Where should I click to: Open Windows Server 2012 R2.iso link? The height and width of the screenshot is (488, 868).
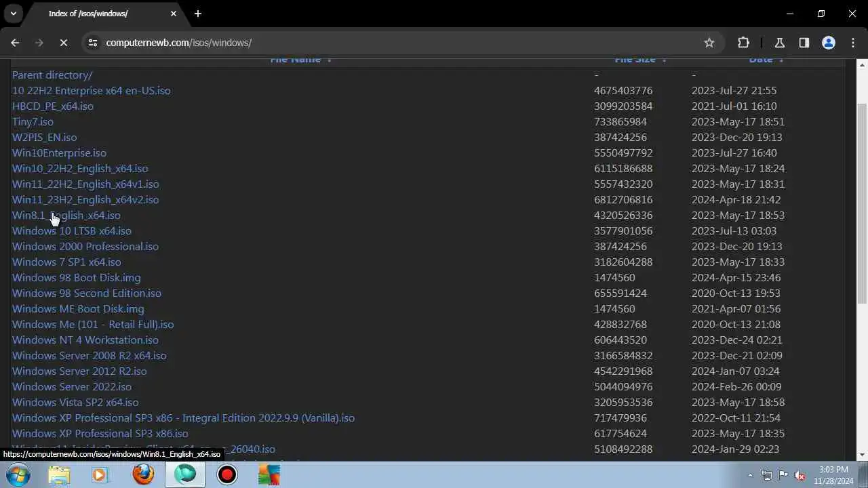tap(79, 371)
